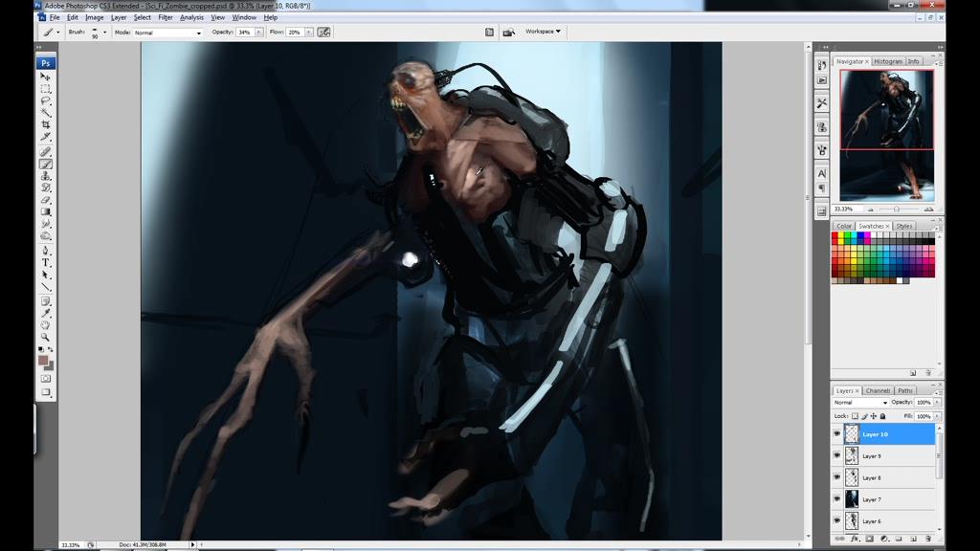Screen dimensions: 980x551
Task: Open the tool preset picker arrow
Action: [x=58, y=33]
